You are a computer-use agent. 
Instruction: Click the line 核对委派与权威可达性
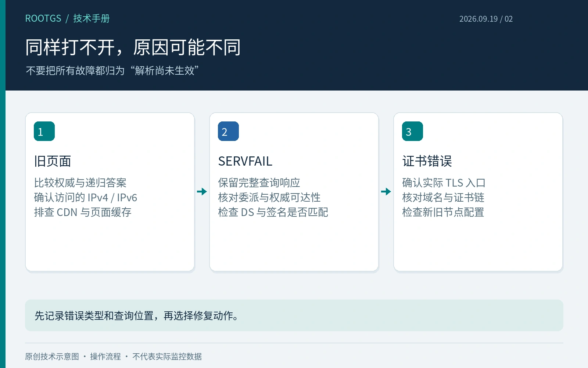pos(269,198)
